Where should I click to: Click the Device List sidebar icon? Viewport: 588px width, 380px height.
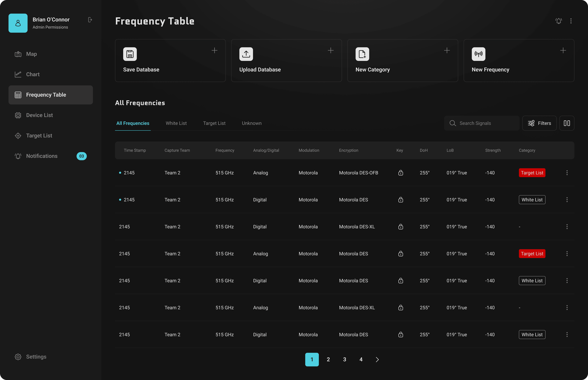pos(18,115)
